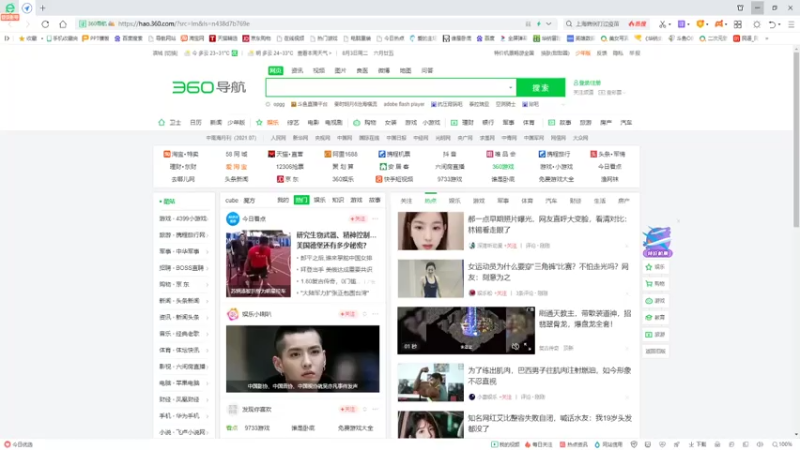800x450 pixels.
Task: Click the page vertical scrollbar
Action: [x=796, y=138]
